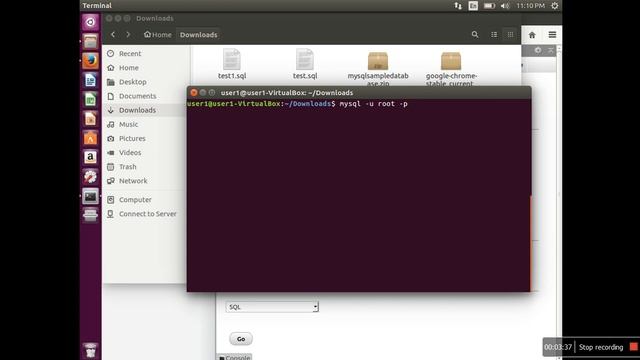Go back in Files window

(x=113, y=35)
